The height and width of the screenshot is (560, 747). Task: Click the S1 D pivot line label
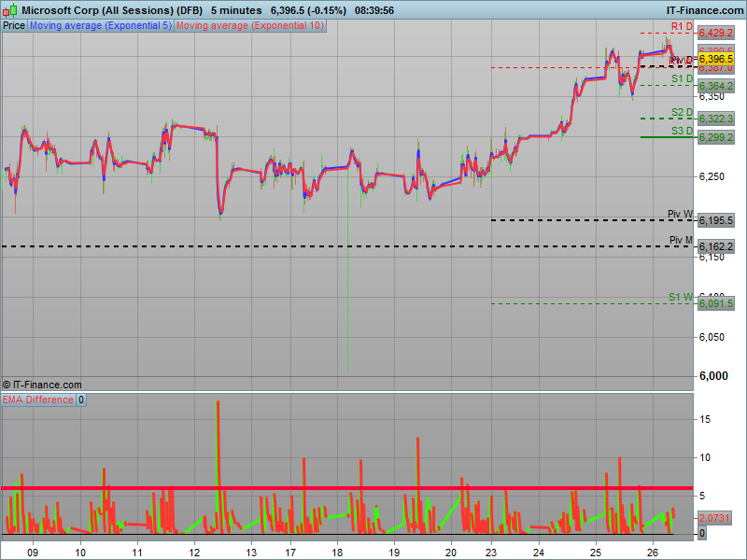[682, 78]
